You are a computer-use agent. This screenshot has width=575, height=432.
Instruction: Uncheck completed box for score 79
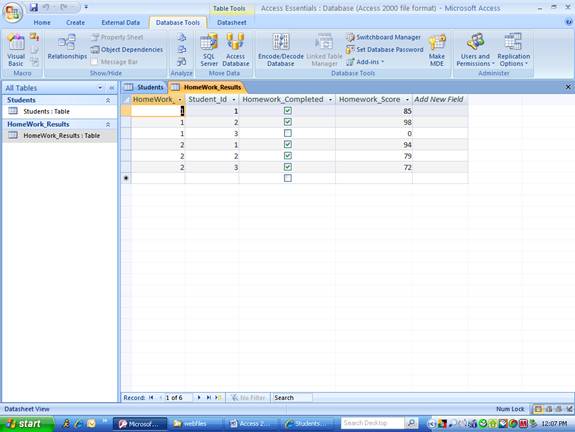pos(288,156)
